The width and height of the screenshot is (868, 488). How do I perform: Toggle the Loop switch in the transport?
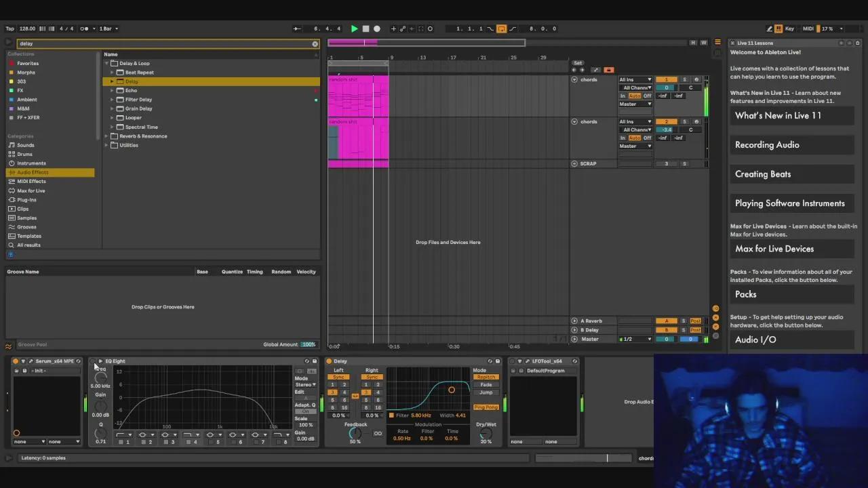501,28
